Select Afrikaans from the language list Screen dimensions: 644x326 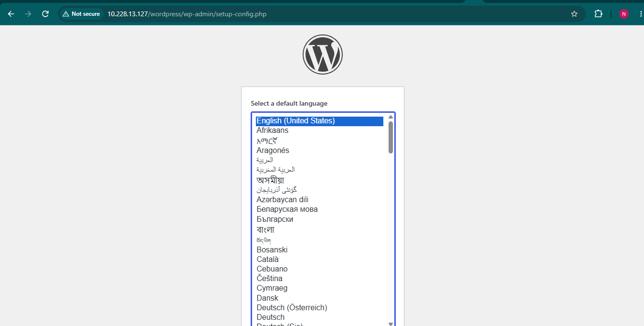click(x=319, y=130)
